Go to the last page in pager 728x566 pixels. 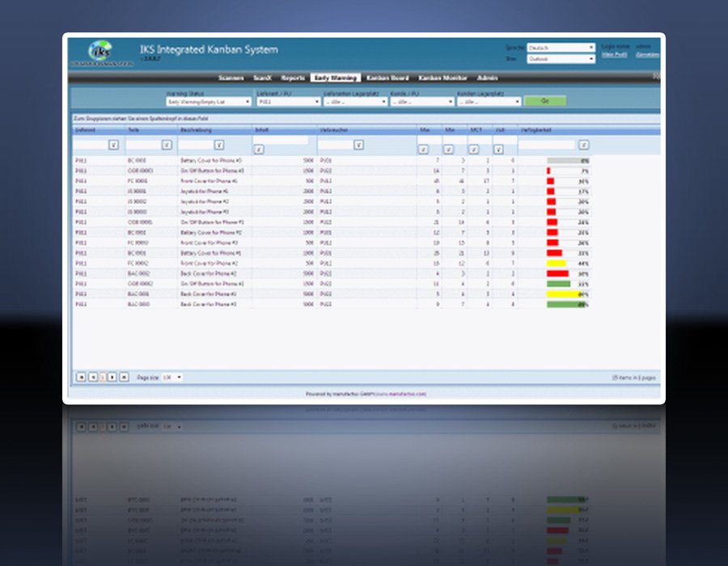click(124, 377)
